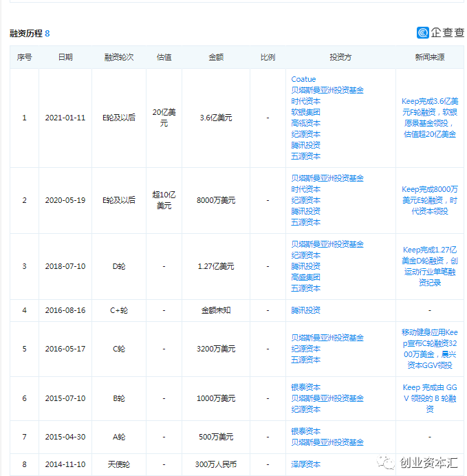This screenshot has width=467, height=476.
Task: Click the amount cell 8000万美元
Action: coord(216,200)
